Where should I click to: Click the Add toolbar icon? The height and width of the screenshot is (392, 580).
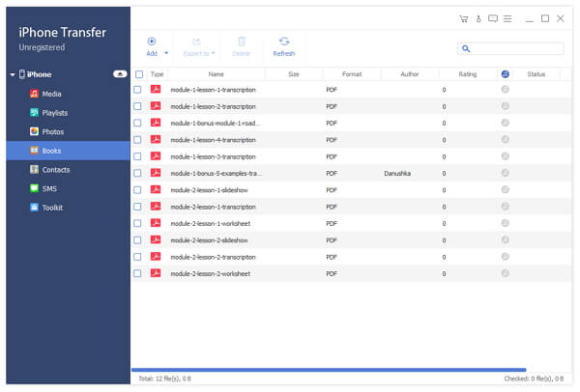click(x=152, y=42)
